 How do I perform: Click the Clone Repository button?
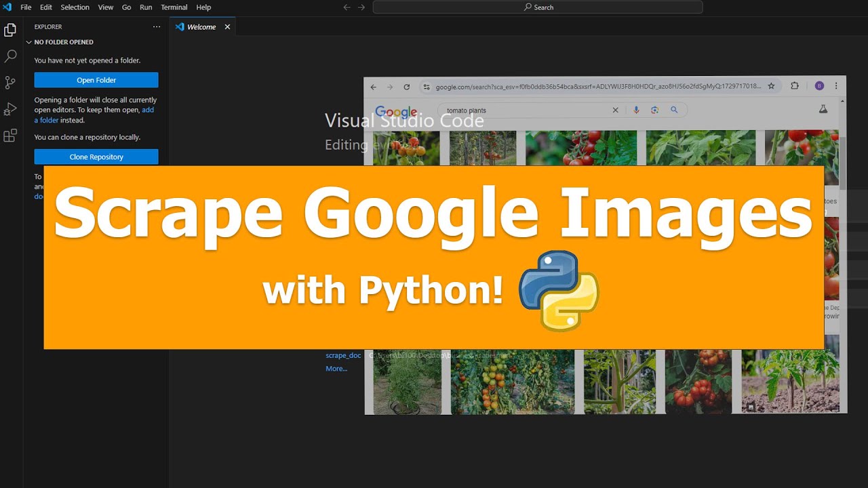click(96, 157)
